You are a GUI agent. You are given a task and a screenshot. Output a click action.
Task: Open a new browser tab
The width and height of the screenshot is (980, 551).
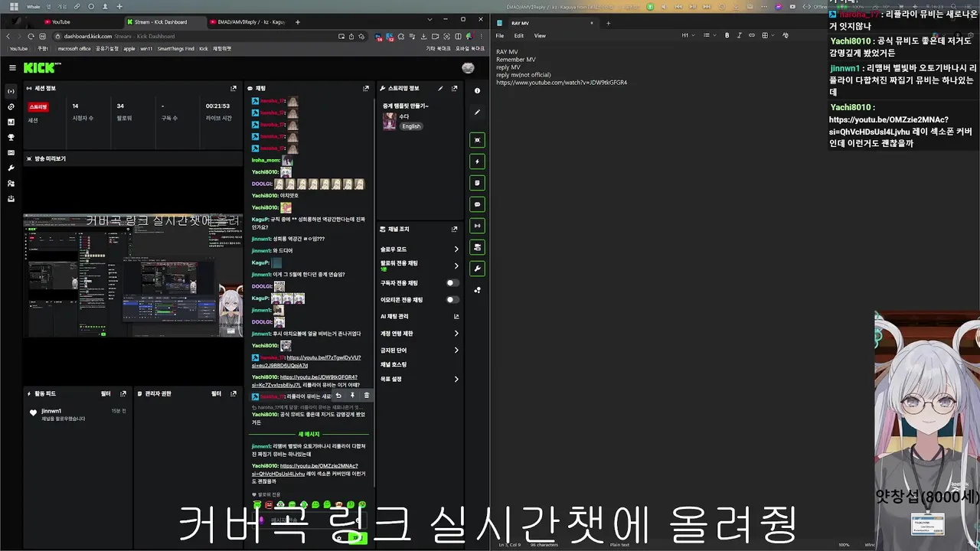coord(298,22)
